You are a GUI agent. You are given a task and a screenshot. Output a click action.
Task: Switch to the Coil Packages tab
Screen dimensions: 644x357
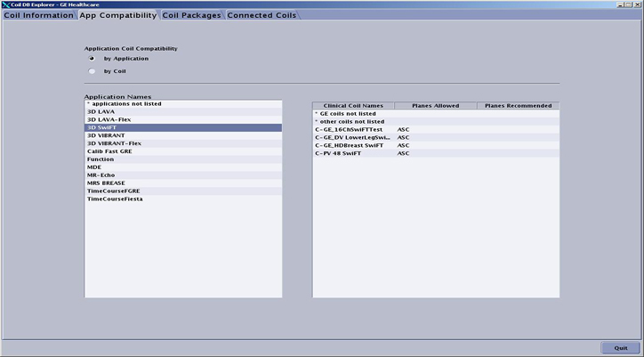point(191,15)
